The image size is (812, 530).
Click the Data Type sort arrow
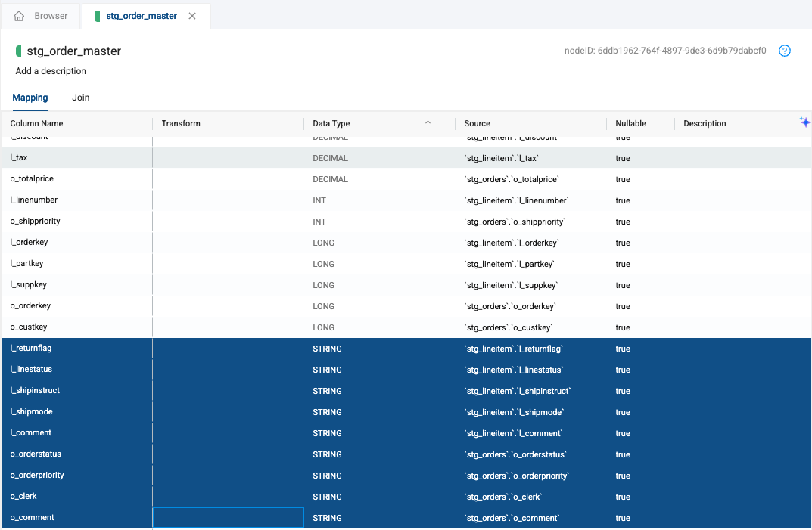tap(428, 124)
